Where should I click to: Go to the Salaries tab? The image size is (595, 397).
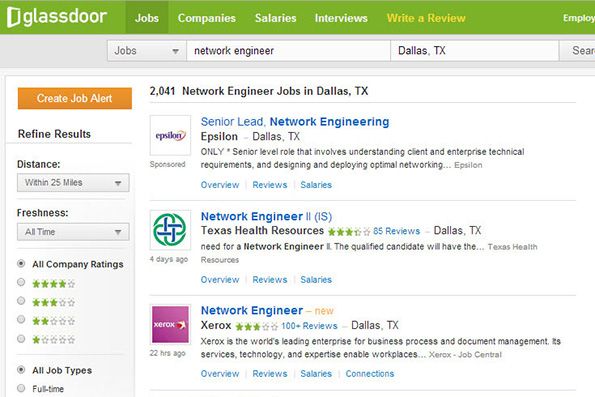point(275,18)
